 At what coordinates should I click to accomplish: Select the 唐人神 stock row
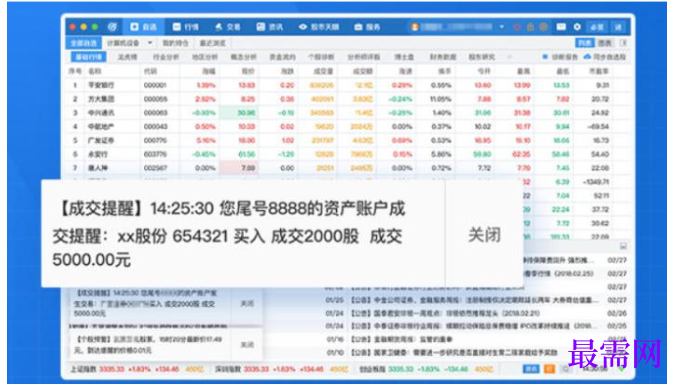coord(348,168)
